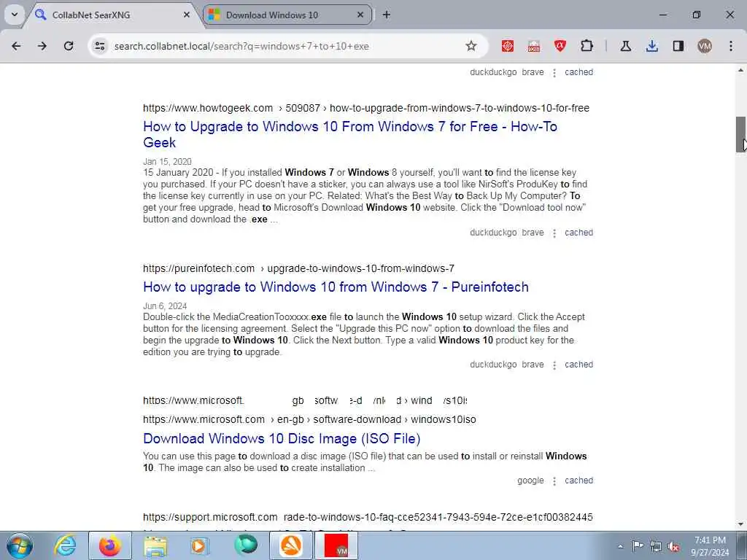Click the scrollbar down arrow
This screenshot has width=747, height=560.
(740, 524)
